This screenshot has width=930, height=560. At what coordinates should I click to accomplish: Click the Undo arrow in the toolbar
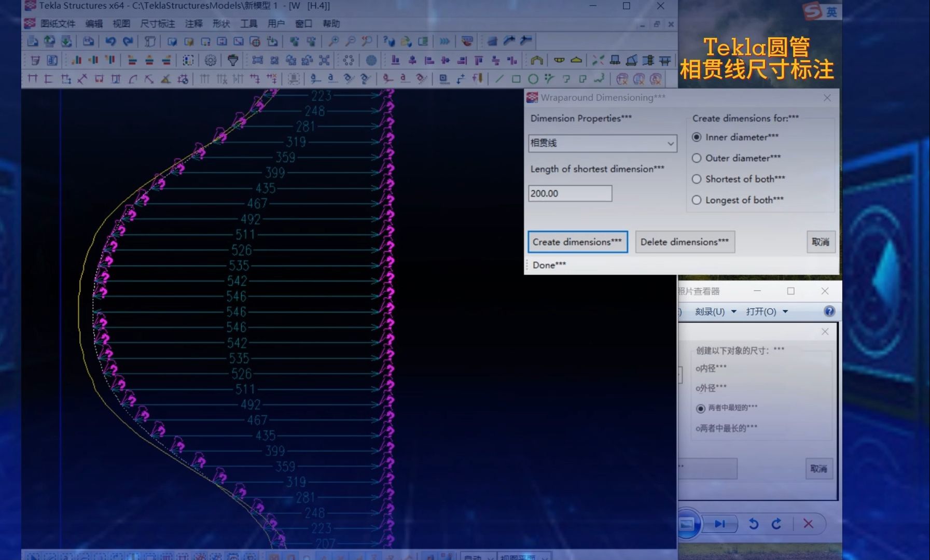click(x=110, y=41)
